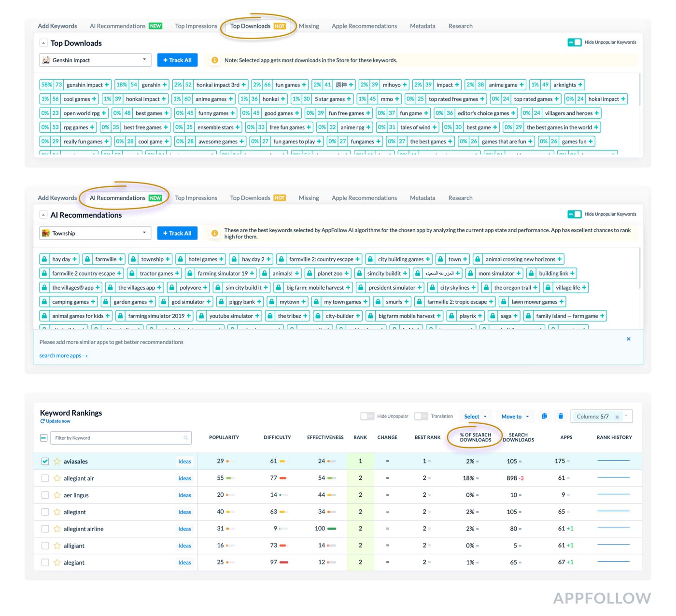Expand the Columns 5/7 dropdown arrow
This screenshot has width=676, height=616.
[626, 416]
